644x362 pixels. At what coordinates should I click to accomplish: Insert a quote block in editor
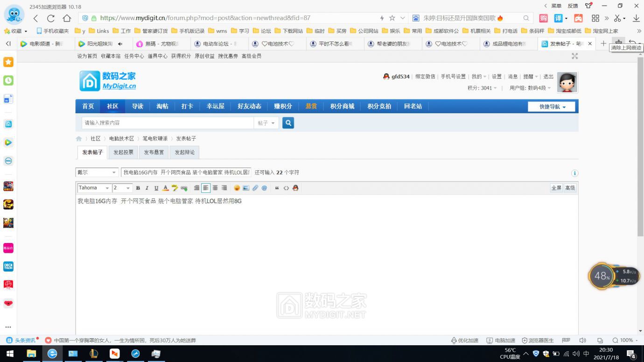277,188
